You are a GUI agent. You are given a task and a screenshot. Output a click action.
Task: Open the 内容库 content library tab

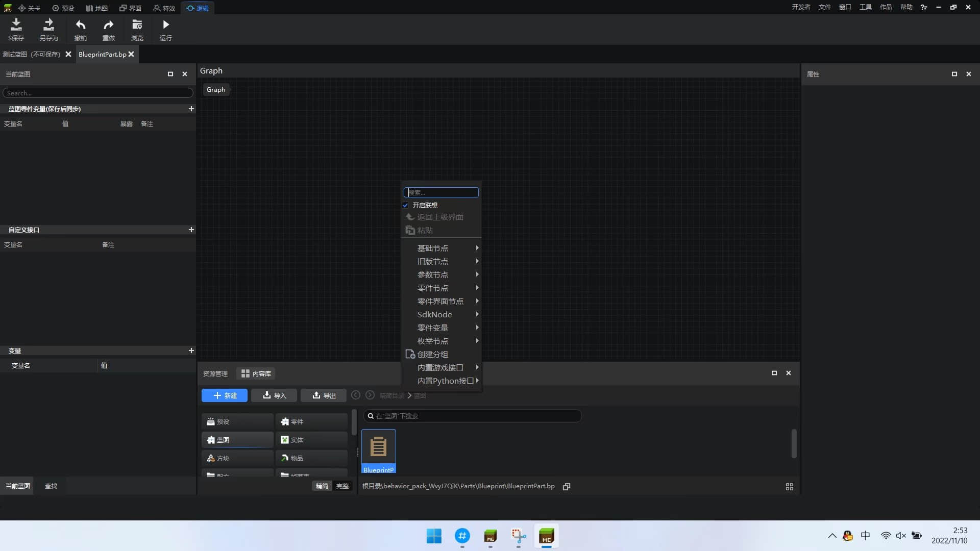pos(256,373)
